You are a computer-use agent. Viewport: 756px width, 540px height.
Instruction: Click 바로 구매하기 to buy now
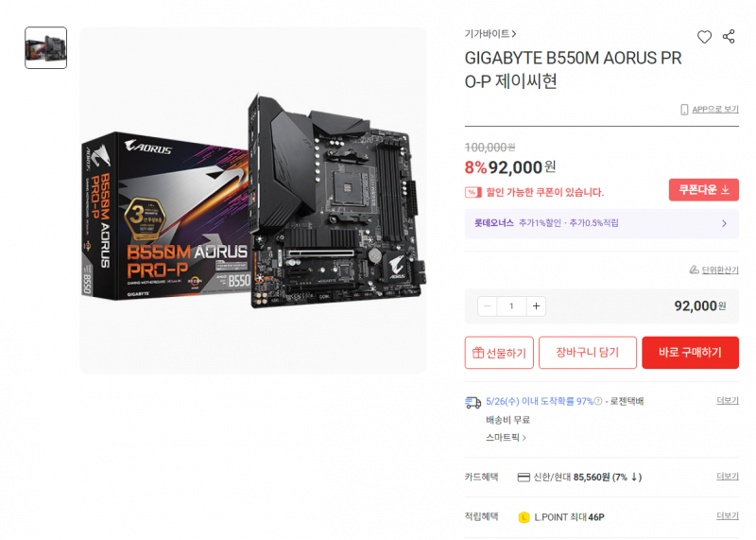click(690, 353)
